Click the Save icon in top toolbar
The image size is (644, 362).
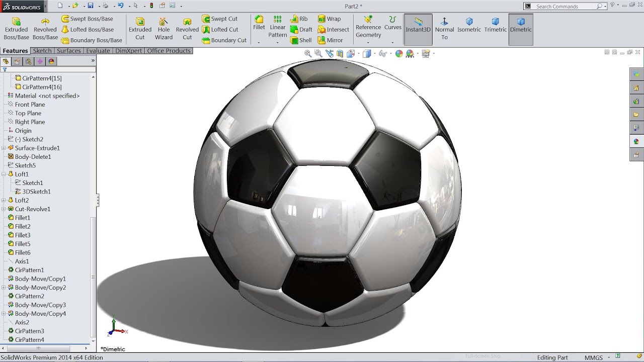tap(91, 6)
